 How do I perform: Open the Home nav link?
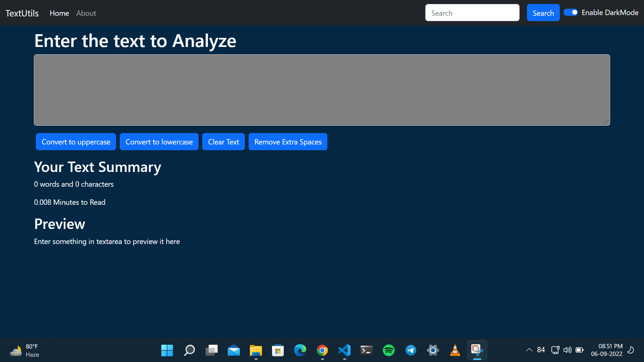pos(59,13)
